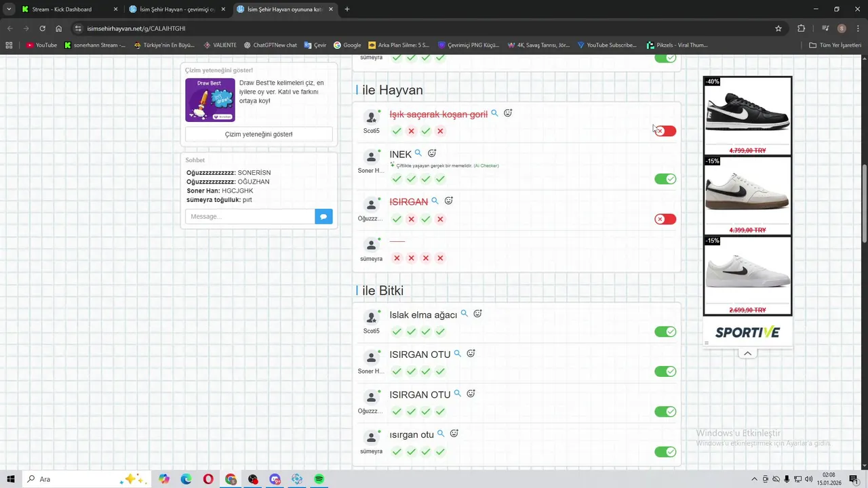Search Soner H's ISIRGAN OTU answer
Screen dimensions: 868x488
click(x=458, y=354)
